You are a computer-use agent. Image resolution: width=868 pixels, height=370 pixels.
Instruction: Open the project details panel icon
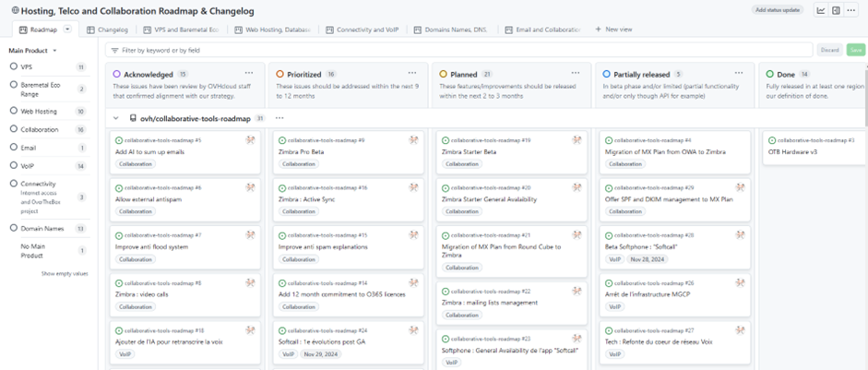(836, 10)
